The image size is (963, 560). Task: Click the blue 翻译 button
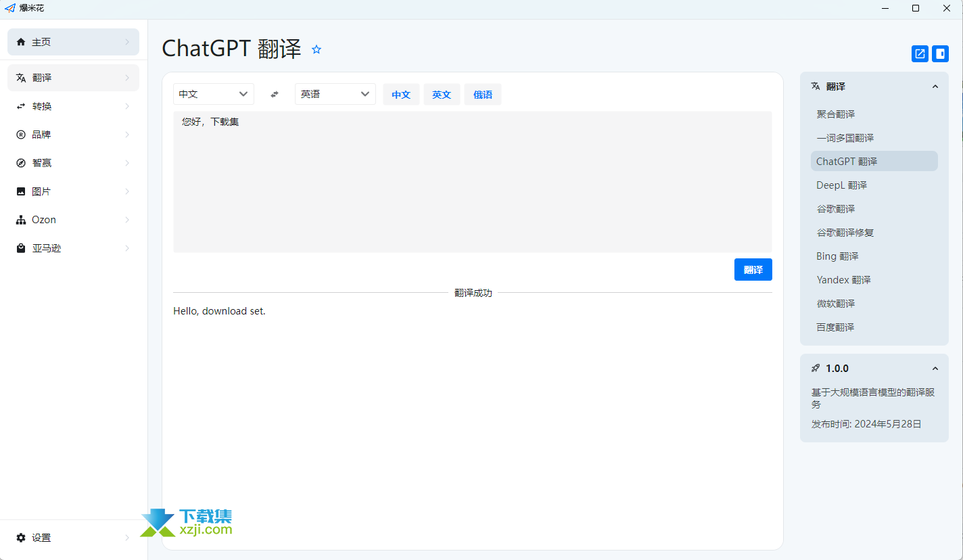(753, 270)
